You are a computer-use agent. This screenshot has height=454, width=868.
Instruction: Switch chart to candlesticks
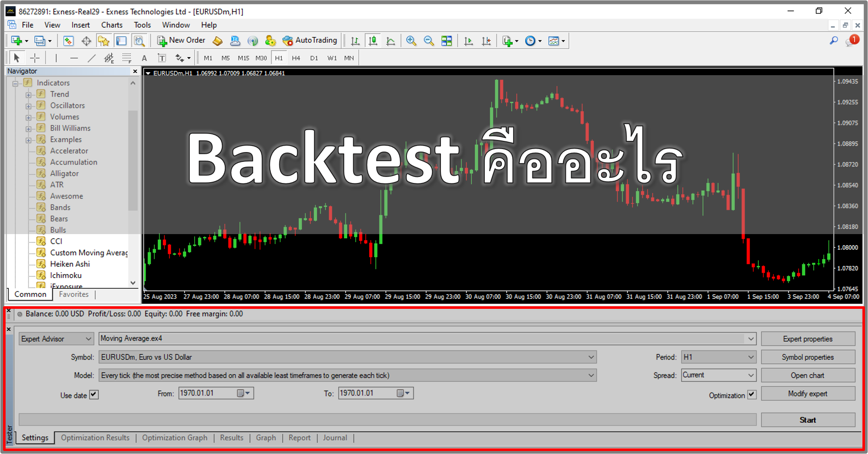[373, 41]
